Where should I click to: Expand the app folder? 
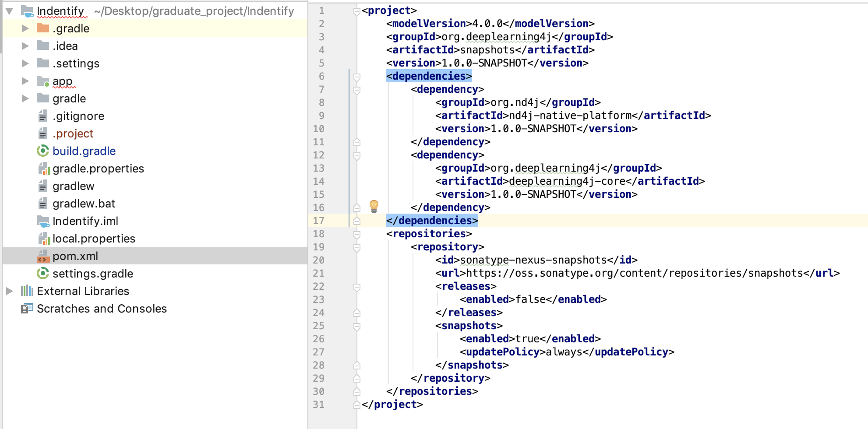pyautogui.click(x=25, y=81)
